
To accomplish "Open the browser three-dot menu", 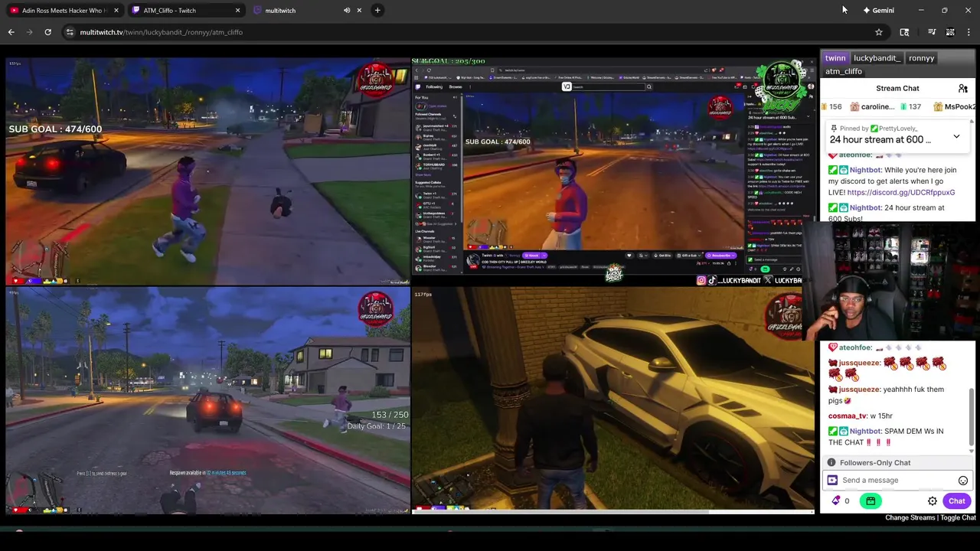I will [x=969, y=32].
